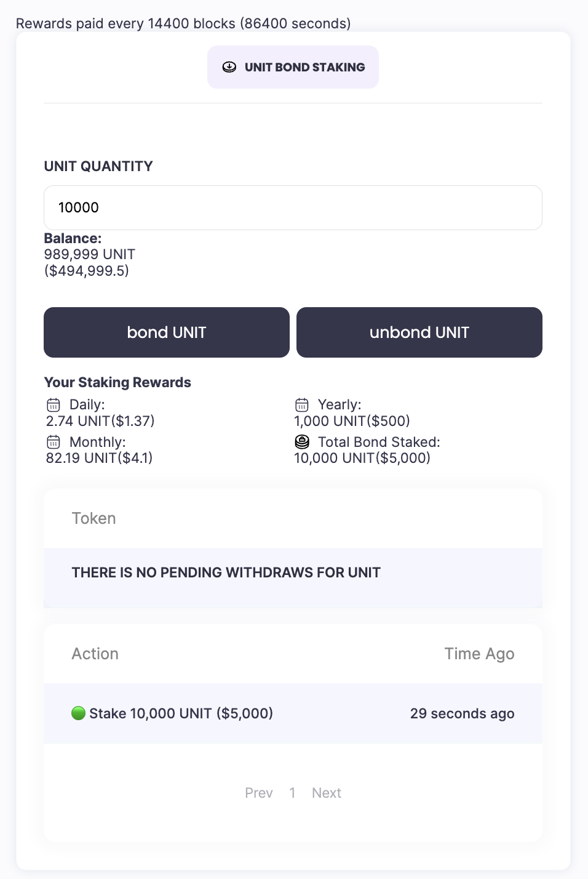Screen dimensions: 588x879
Task: Click the calendar icon beside Monthly rewards
Action: [x=54, y=442]
